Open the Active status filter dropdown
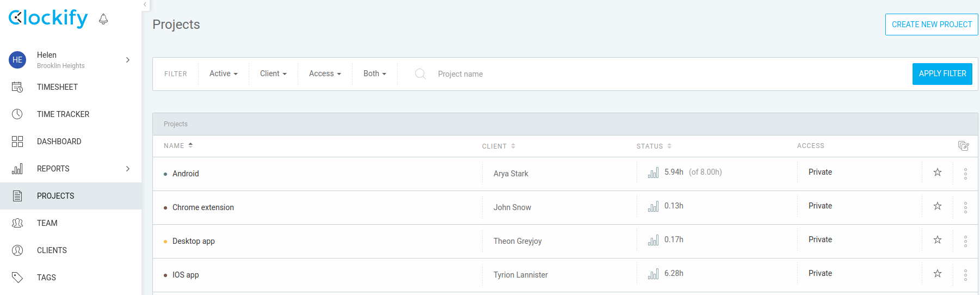Image resolution: width=980 pixels, height=295 pixels. [x=224, y=73]
